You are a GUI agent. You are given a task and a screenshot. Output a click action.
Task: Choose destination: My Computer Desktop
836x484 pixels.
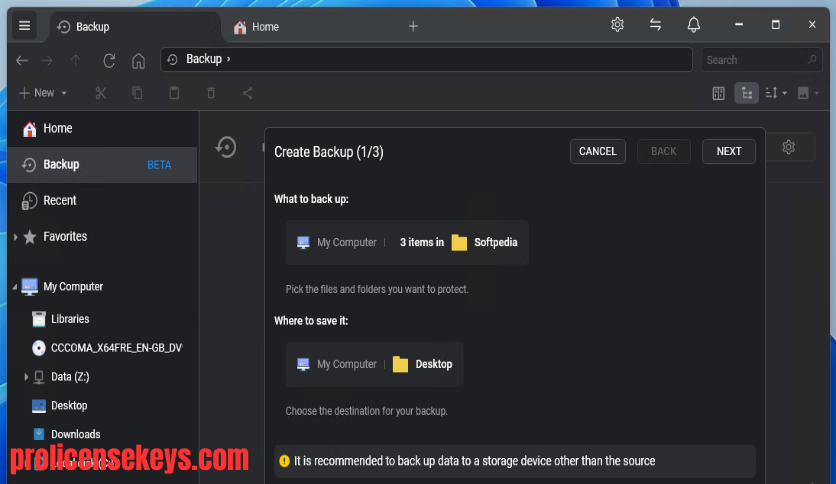pyautogui.click(x=374, y=365)
